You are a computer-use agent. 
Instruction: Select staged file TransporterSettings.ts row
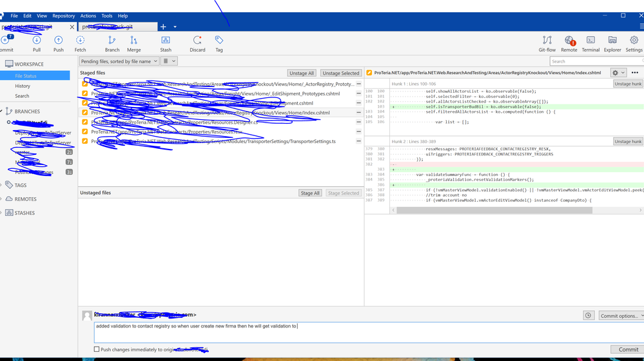(220, 141)
